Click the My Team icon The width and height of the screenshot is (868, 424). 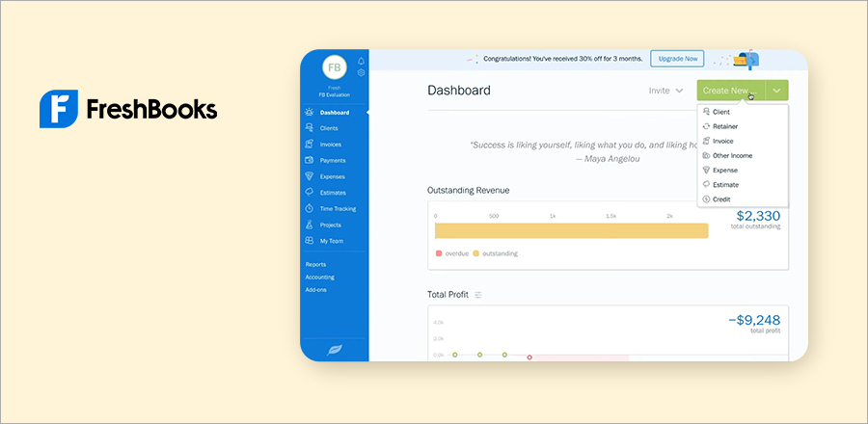pos(310,241)
